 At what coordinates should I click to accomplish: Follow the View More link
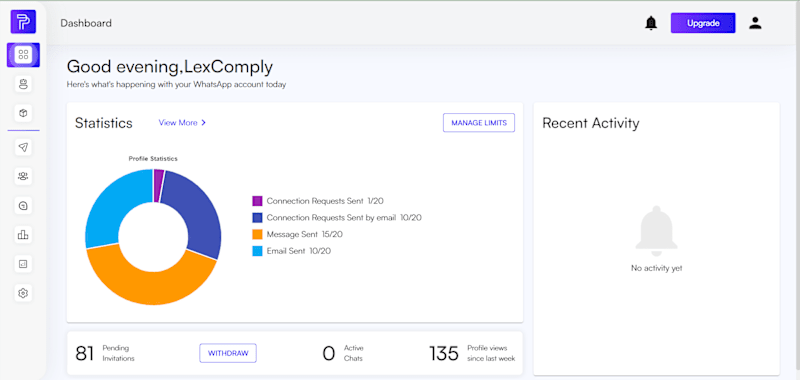point(182,122)
